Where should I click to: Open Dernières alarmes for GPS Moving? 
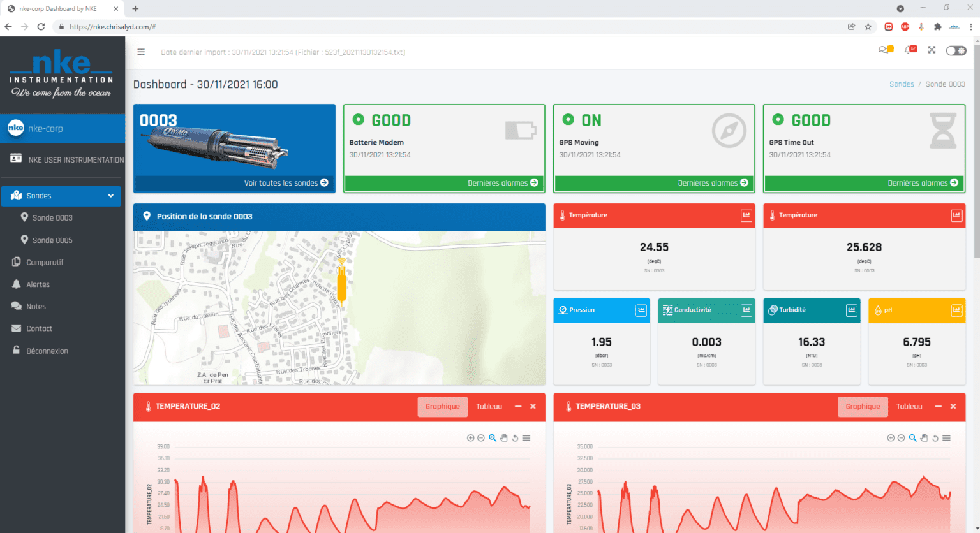click(x=713, y=183)
